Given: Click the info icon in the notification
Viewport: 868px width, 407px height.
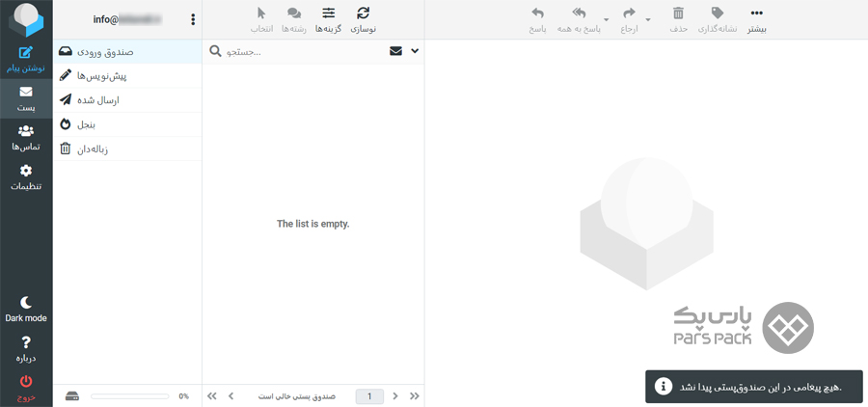Looking at the screenshot, I should click(x=664, y=387).
